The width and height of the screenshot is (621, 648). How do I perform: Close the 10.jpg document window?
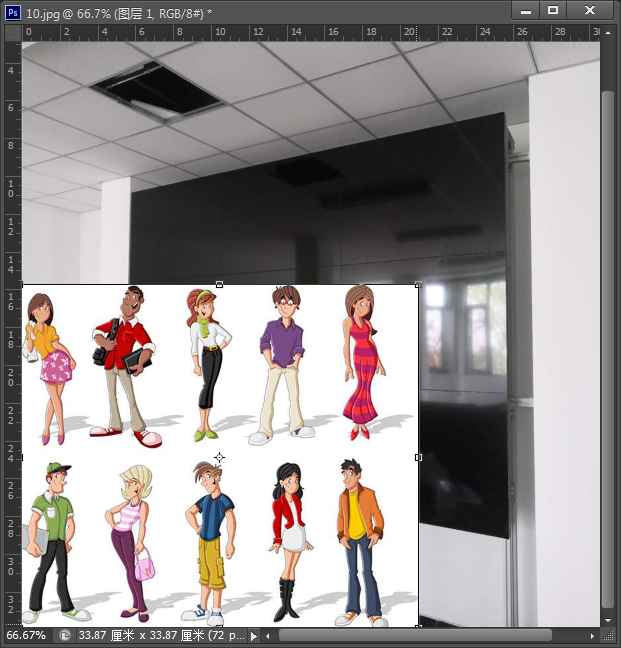[590, 10]
